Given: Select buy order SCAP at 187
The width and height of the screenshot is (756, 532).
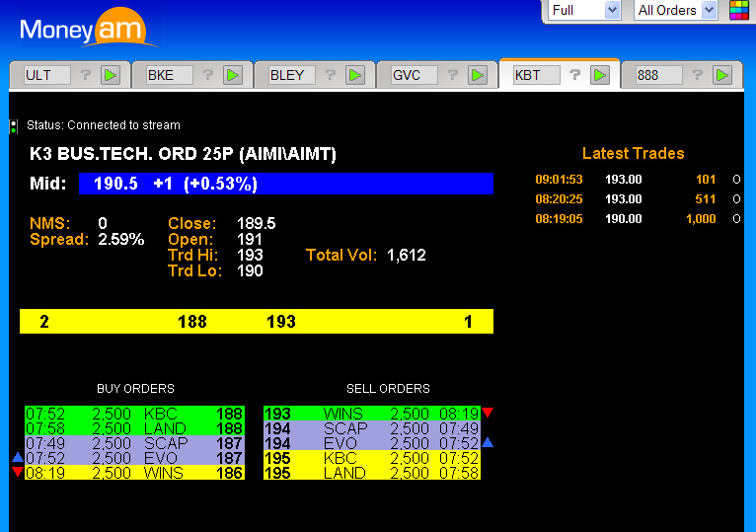Looking at the screenshot, I should click(134, 443).
